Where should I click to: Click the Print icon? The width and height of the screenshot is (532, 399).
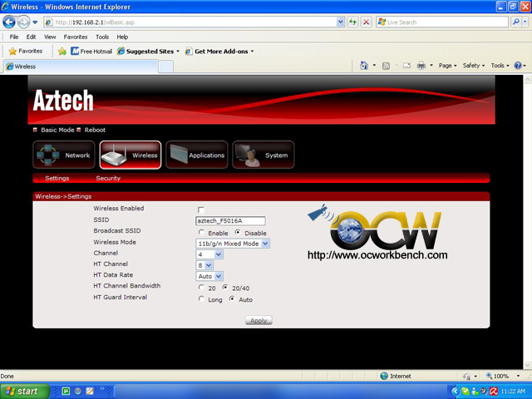(x=421, y=66)
